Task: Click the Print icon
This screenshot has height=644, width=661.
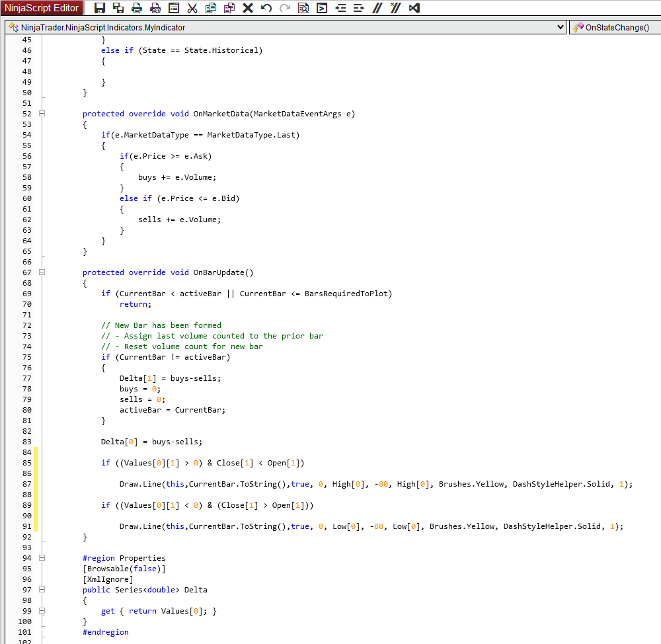Action: coord(137,8)
